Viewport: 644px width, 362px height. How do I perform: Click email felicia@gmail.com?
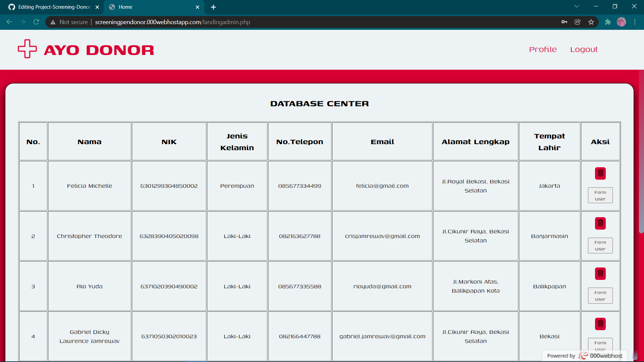[382, 186]
